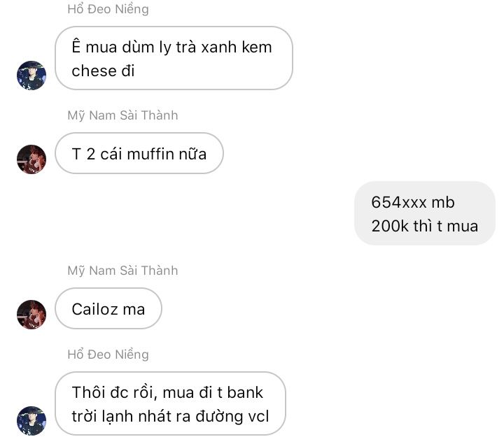This screenshot has width=504, height=444.
Task: Click the '654xxx' account number text
Action: tap(399, 202)
